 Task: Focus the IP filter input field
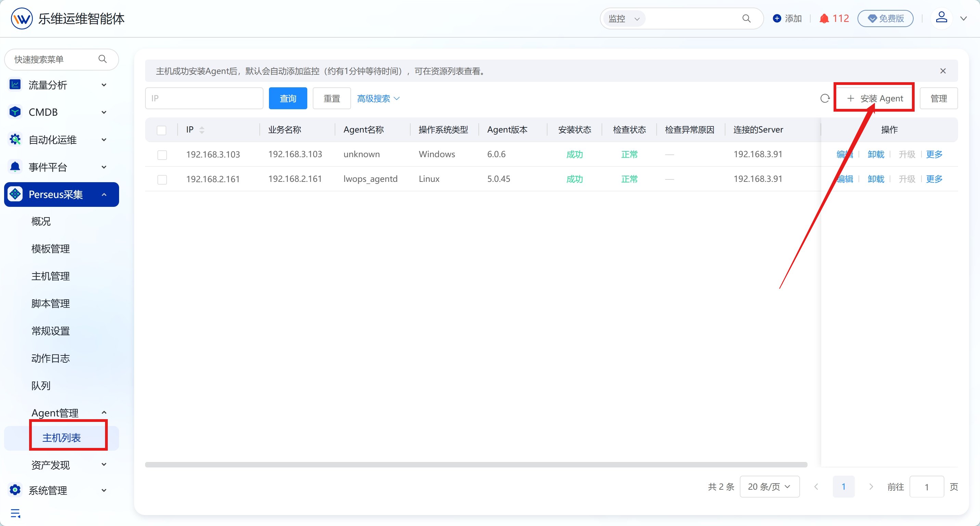pyautogui.click(x=204, y=99)
